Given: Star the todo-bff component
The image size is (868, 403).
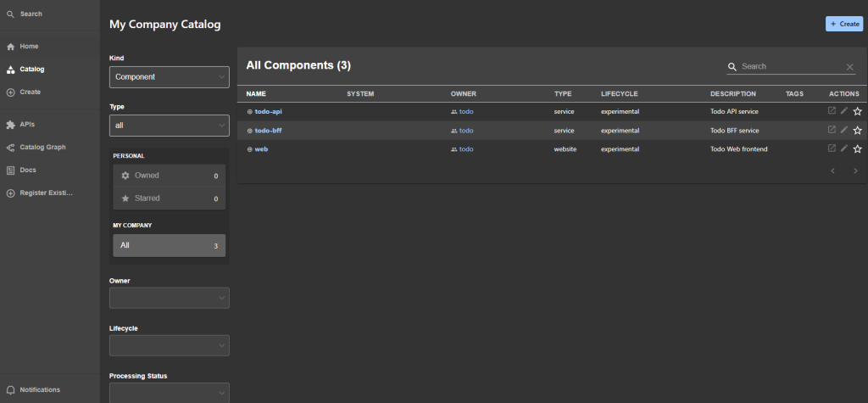Looking at the screenshot, I should [x=858, y=131].
